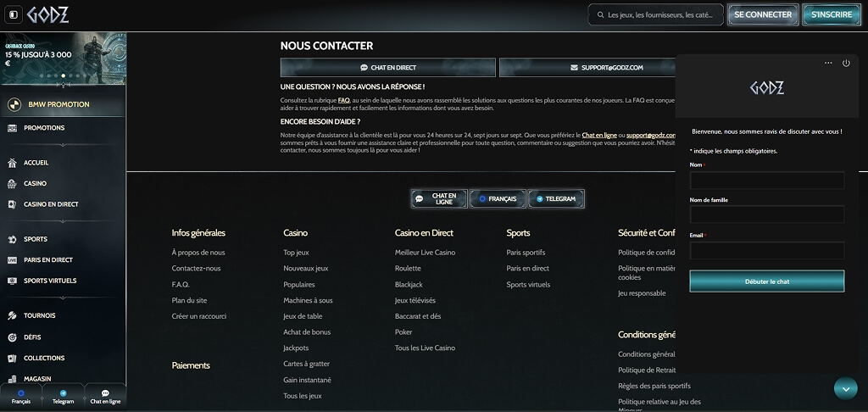Open Règles des paris sportifs link

coord(654,386)
